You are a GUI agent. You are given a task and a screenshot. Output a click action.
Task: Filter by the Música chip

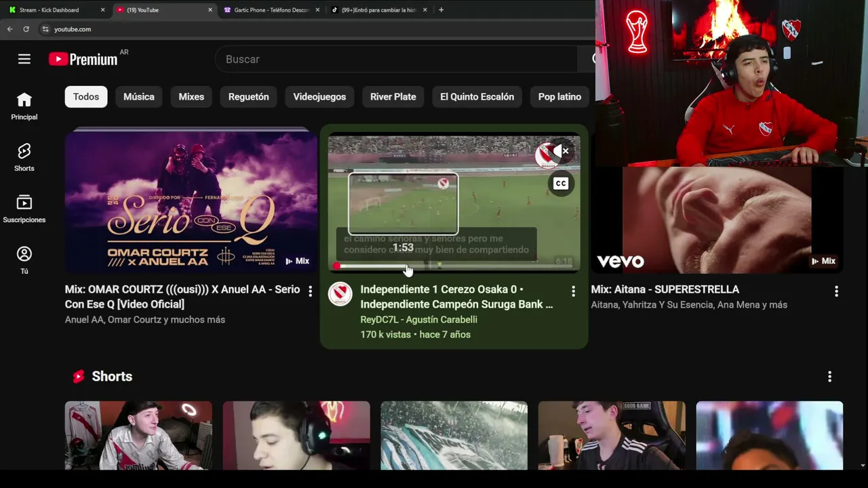(139, 97)
